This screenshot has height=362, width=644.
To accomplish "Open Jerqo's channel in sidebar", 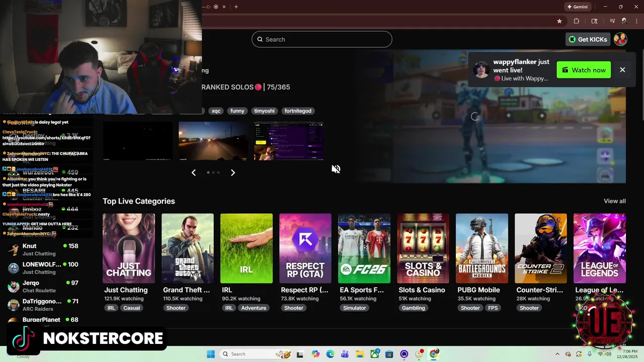I will [x=46, y=286].
